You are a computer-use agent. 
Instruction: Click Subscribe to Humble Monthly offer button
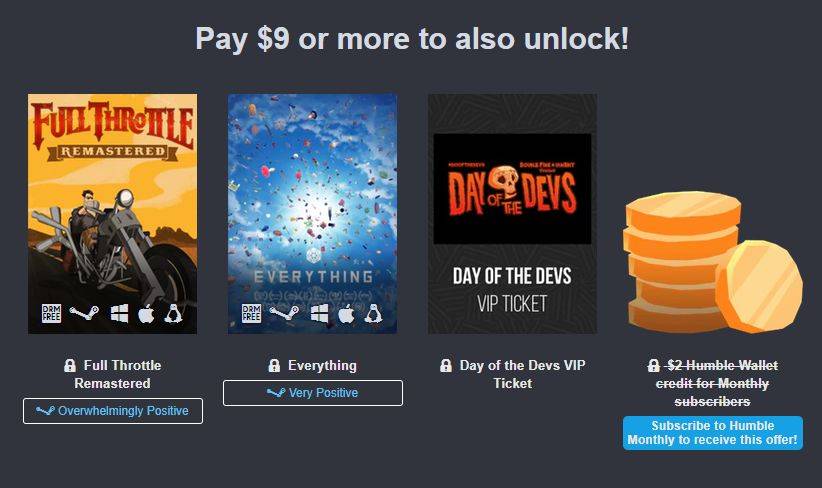pyautogui.click(x=713, y=433)
